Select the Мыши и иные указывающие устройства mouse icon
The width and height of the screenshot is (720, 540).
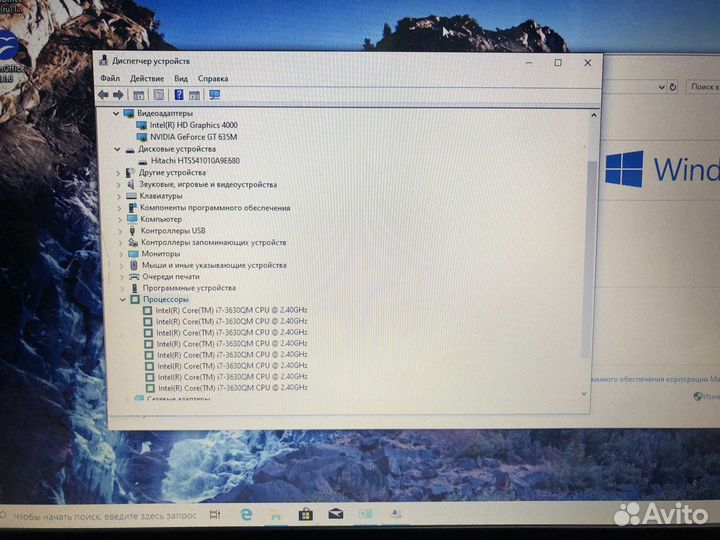coord(134,265)
